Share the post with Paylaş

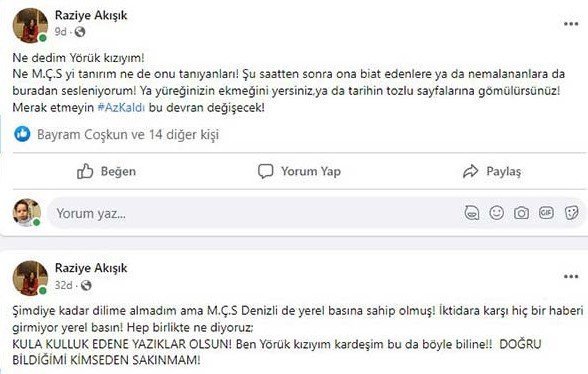tap(492, 171)
